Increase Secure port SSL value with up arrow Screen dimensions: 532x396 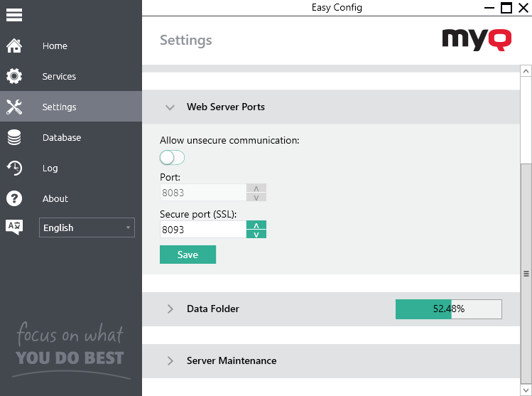[256, 225]
